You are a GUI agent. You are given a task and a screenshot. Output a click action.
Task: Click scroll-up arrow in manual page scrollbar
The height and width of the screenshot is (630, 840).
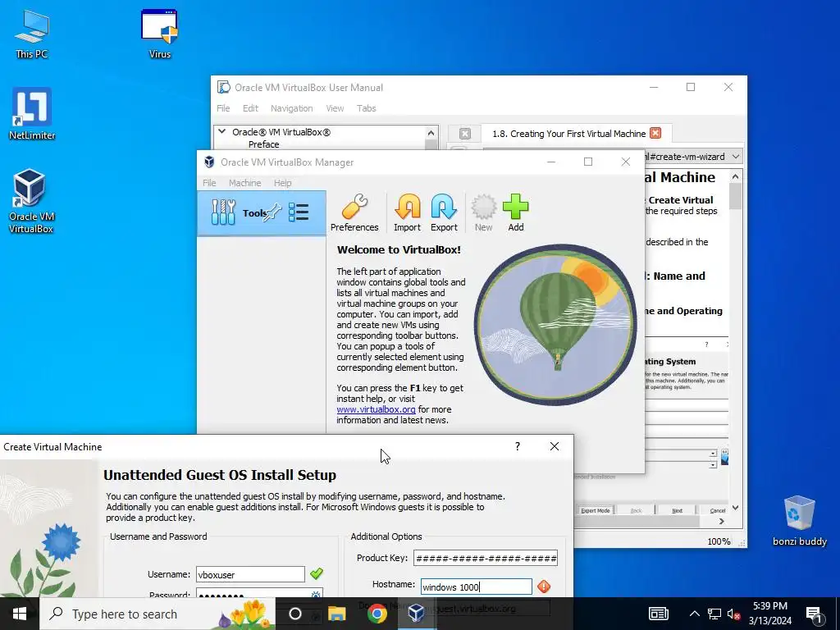click(736, 176)
